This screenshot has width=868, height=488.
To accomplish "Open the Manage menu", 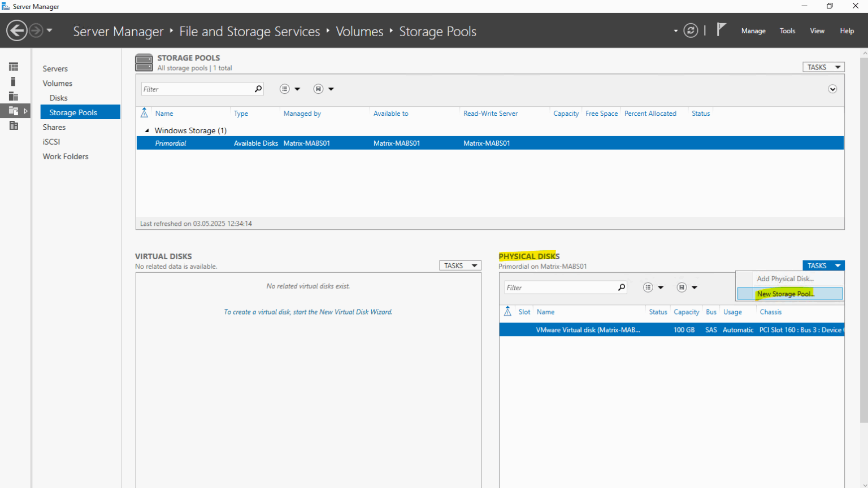I will point(753,31).
